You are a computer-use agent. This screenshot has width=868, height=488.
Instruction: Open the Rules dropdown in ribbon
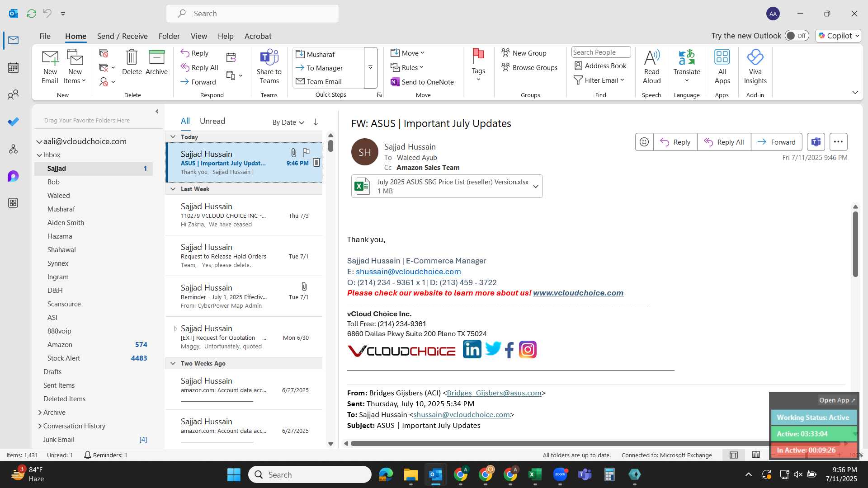pos(407,67)
